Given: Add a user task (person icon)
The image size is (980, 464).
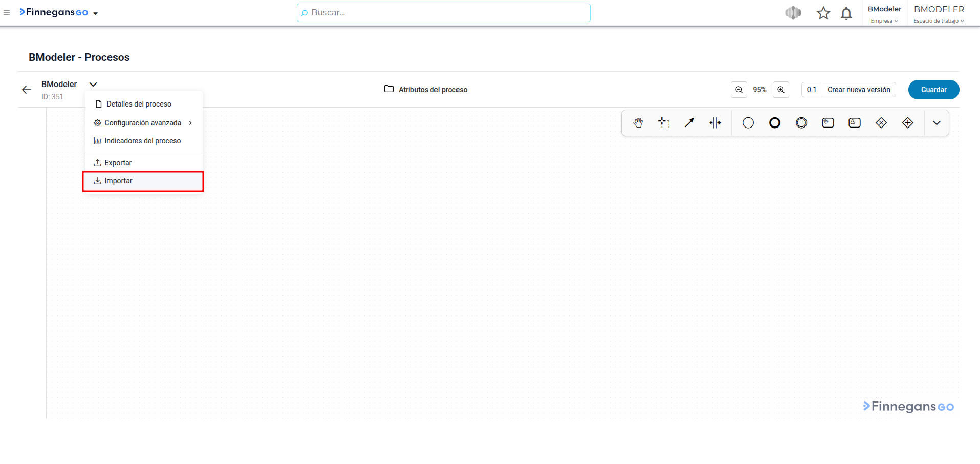Looking at the screenshot, I should pyautogui.click(x=855, y=123).
